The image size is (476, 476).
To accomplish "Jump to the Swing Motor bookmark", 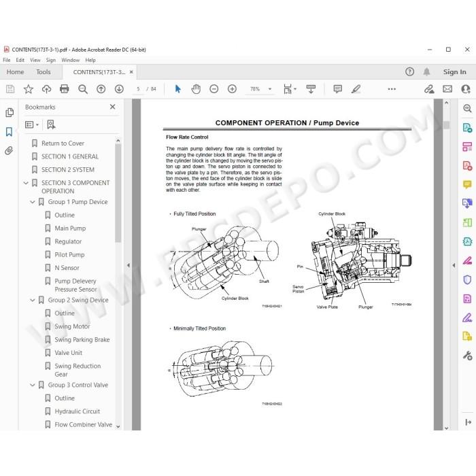I will 72,326.
